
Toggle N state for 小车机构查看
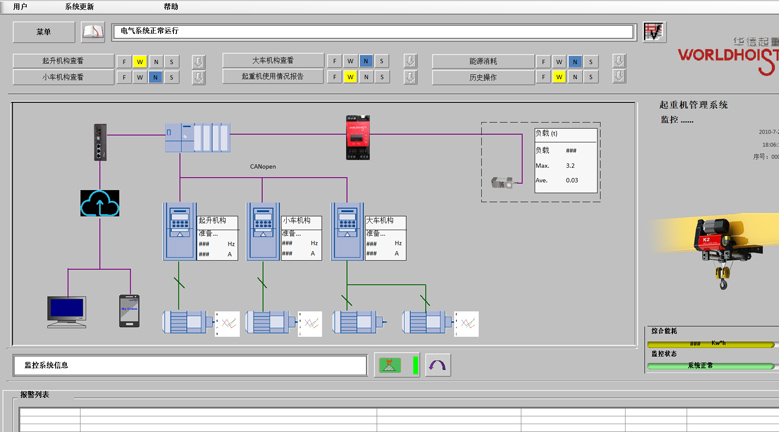(155, 77)
